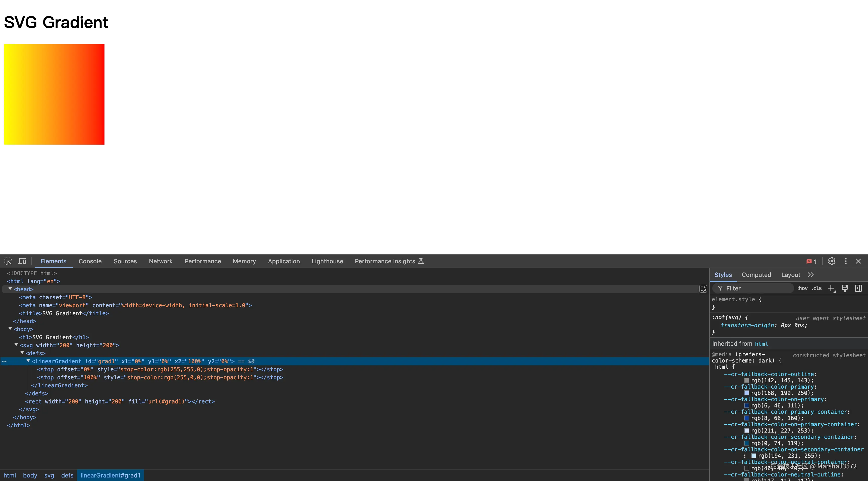Open the Computed styles tab
The width and height of the screenshot is (868, 481).
click(756, 275)
